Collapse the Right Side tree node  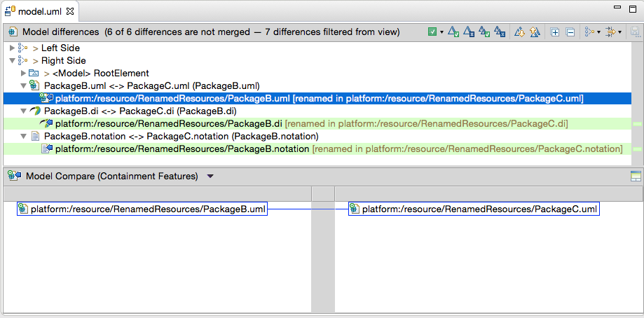point(12,61)
